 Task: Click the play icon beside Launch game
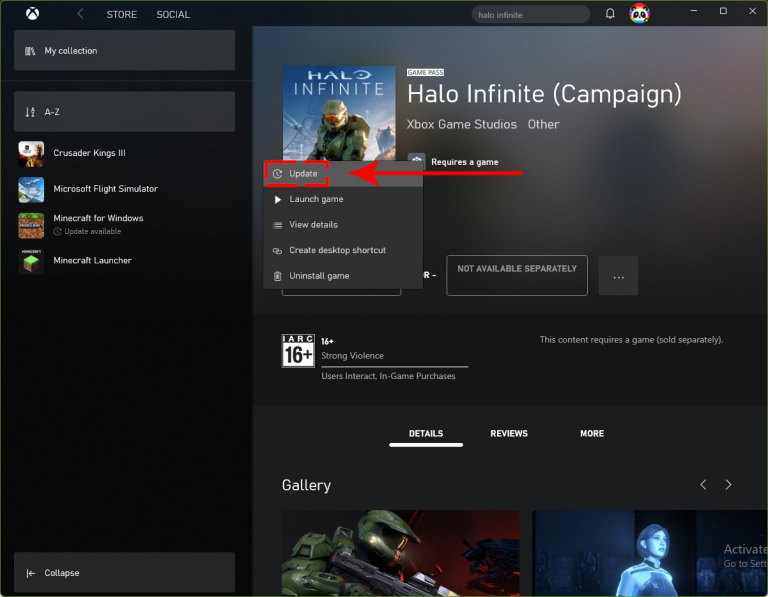click(x=278, y=199)
